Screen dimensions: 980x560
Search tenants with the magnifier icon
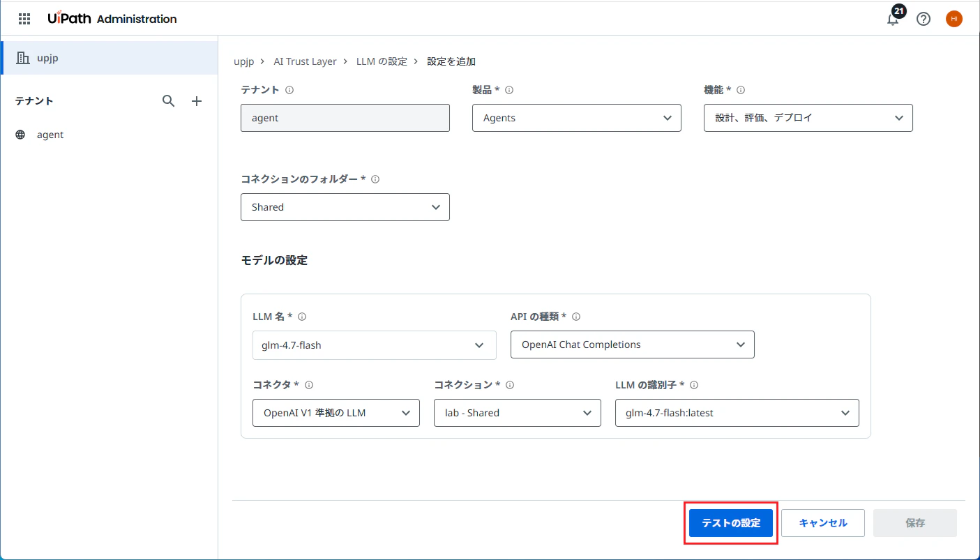[x=168, y=101]
